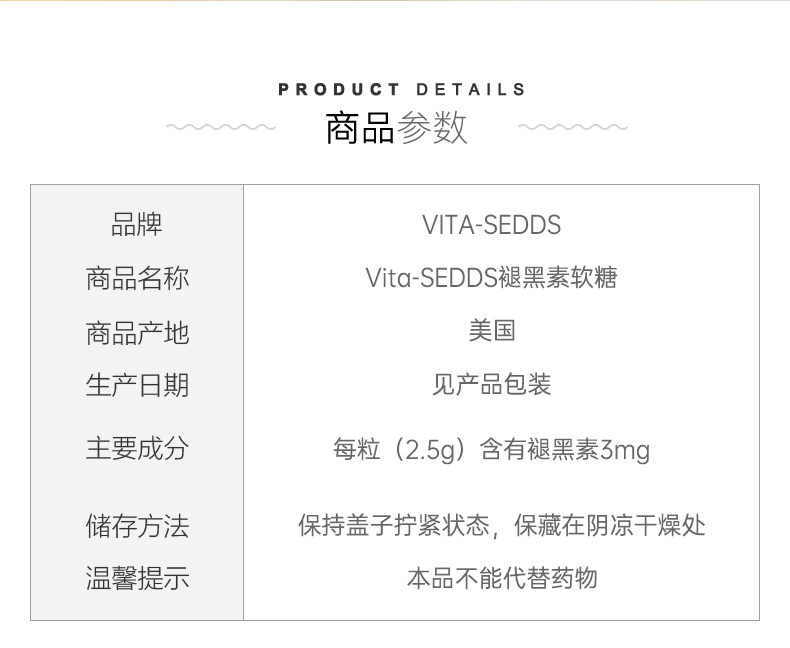
Task: Click the wavy line right of the title
Action: [x=573, y=128]
